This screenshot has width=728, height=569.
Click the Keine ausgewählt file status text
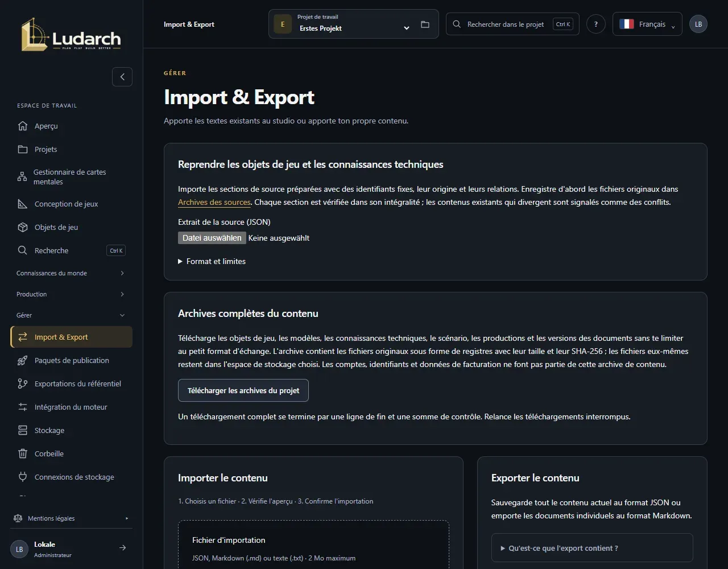pyautogui.click(x=279, y=238)
